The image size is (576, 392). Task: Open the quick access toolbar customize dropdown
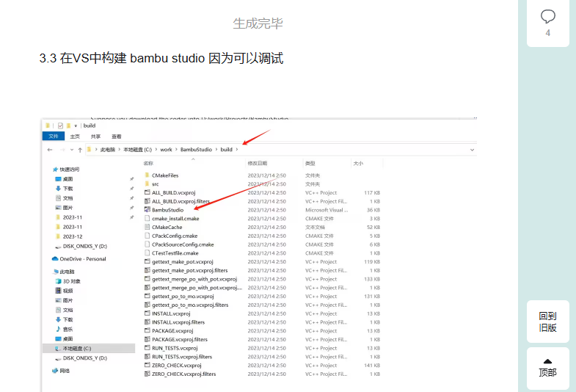[x=76, y=126]
